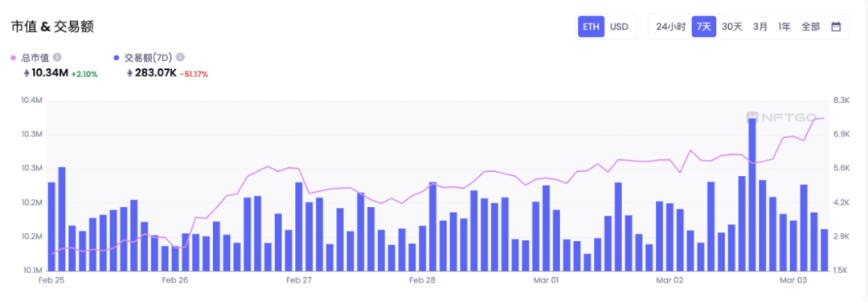Toggle the 总市值 line legend dot
868x302 pixels.
14,58
